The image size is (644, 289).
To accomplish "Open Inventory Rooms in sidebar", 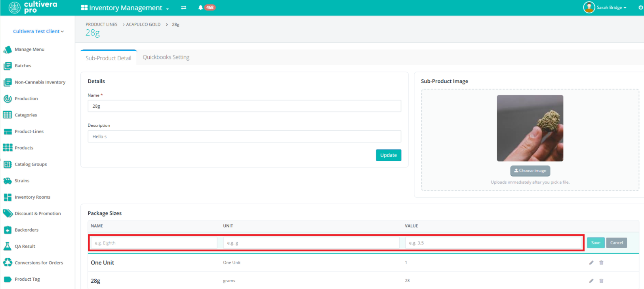I will click(x=32, y=197).
